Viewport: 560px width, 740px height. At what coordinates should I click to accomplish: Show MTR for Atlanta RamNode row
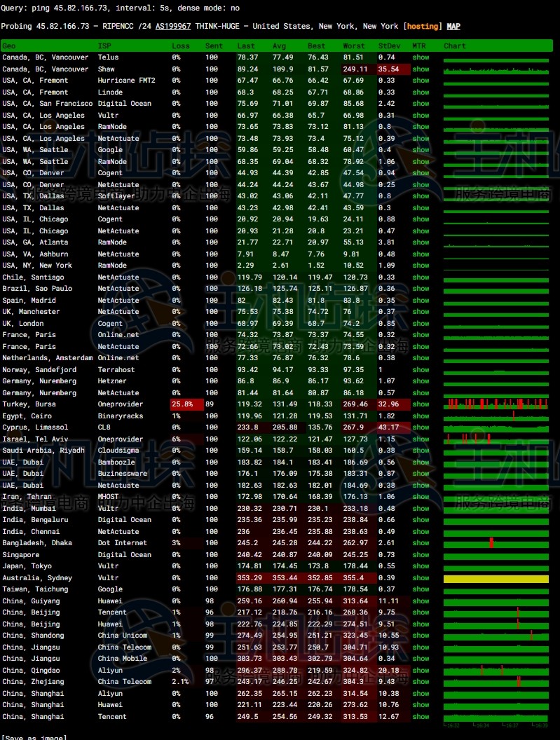tap(421, 242)
